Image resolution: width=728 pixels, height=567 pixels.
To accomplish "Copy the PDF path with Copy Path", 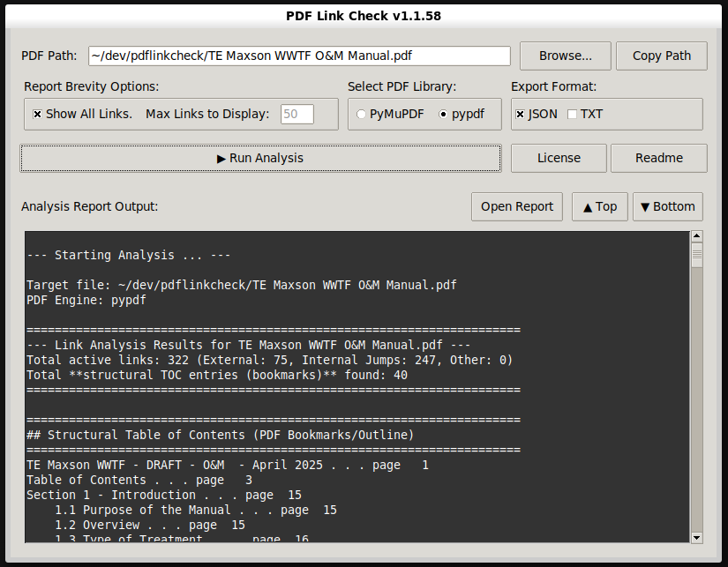I will 661,56.
